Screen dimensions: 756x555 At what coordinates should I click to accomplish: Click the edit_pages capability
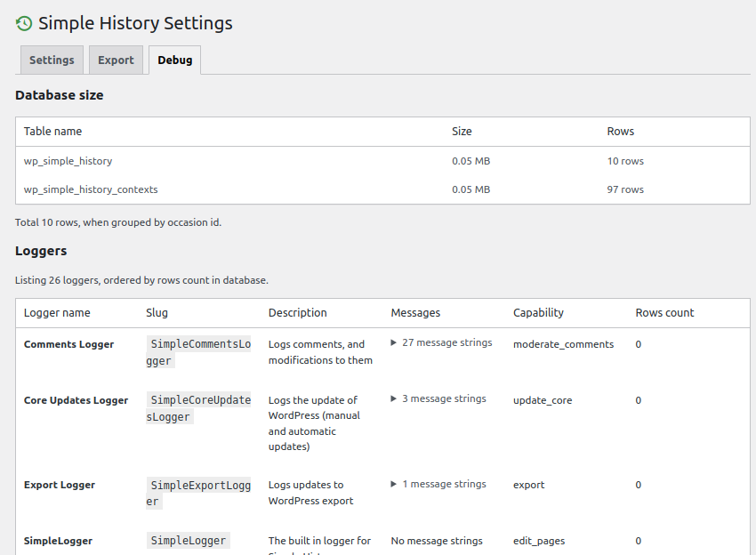tap(539, 541)
